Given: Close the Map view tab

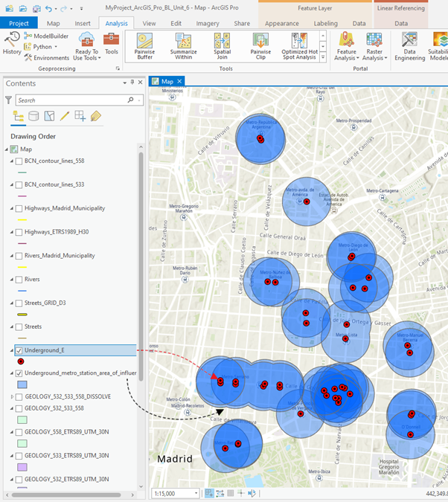Looking at the screenshot, I should tap(179, 81).
